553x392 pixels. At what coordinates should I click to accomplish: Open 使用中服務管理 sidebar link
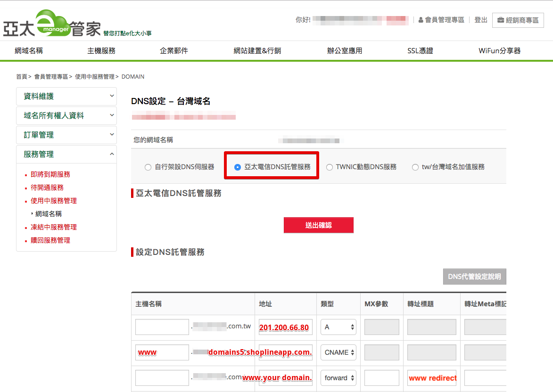point(54,201)
